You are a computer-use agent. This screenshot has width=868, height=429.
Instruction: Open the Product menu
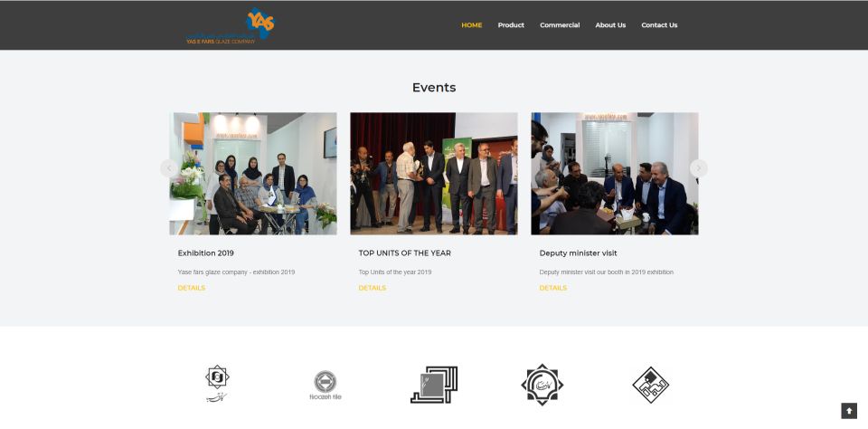511,25
